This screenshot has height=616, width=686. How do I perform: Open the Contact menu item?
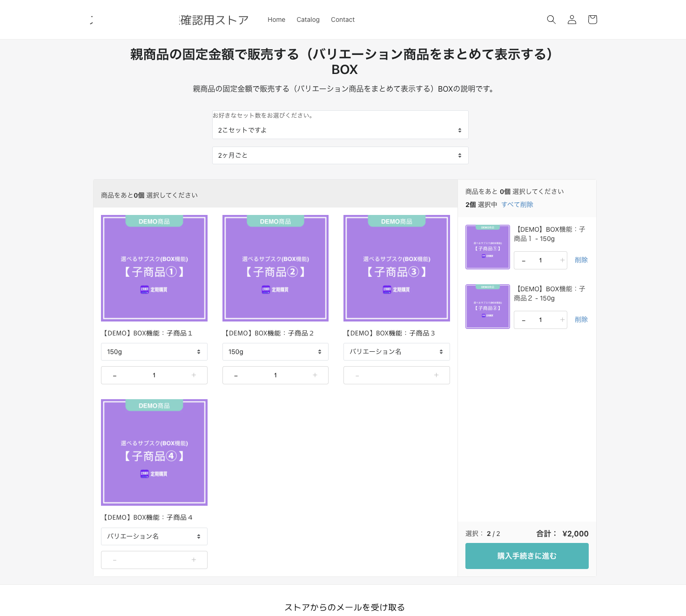pos(343,20)
